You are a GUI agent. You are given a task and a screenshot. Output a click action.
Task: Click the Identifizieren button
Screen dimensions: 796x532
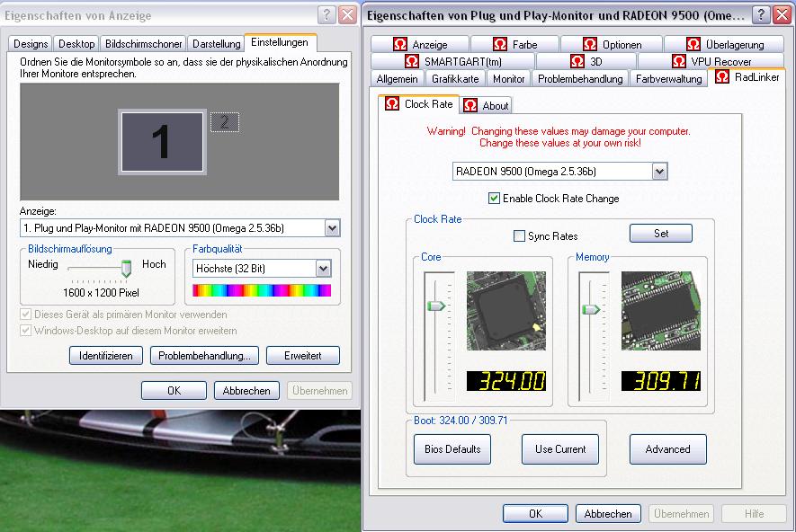[105, 356]
